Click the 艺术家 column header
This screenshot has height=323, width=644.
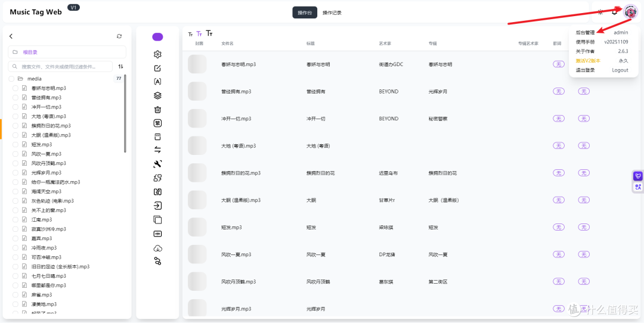[385, 43]
